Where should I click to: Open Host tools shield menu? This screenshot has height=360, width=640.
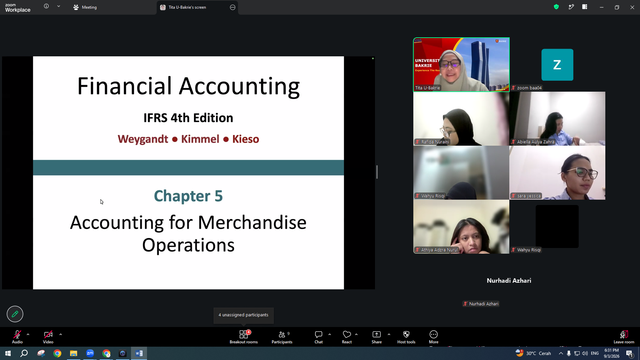(x=406, y=337)
